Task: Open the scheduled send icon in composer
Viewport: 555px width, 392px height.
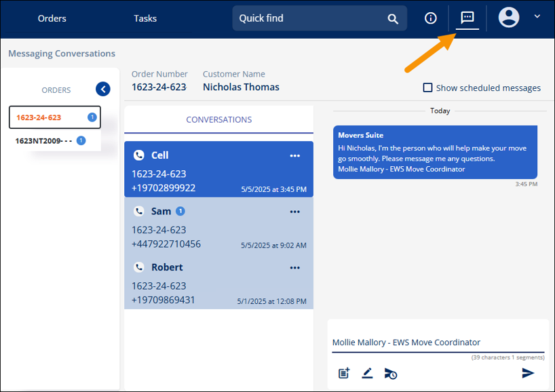Action: (391, 373)
